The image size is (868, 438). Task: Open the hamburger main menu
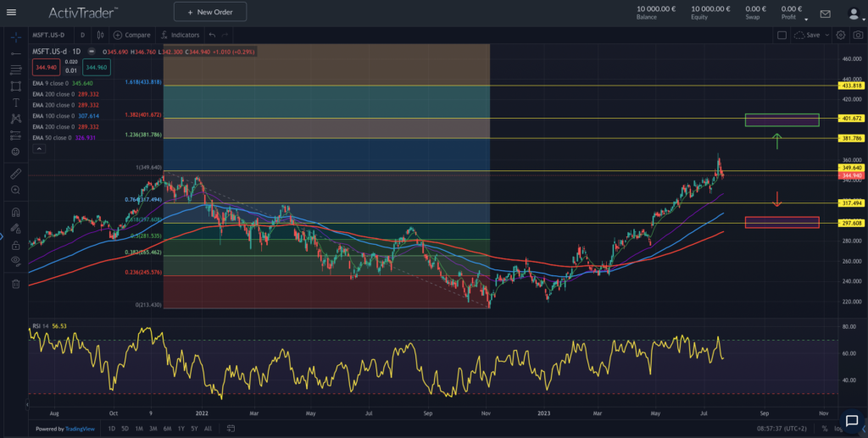click(x=11, y=12)
